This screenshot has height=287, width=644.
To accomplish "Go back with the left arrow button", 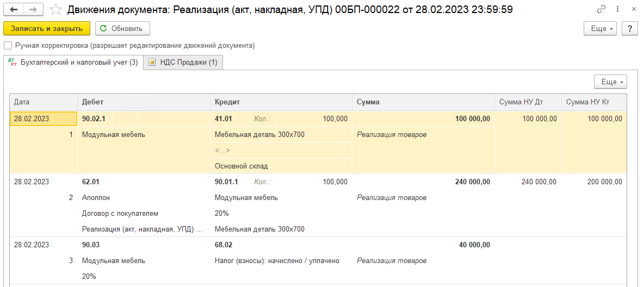I will tap(13, 9).
